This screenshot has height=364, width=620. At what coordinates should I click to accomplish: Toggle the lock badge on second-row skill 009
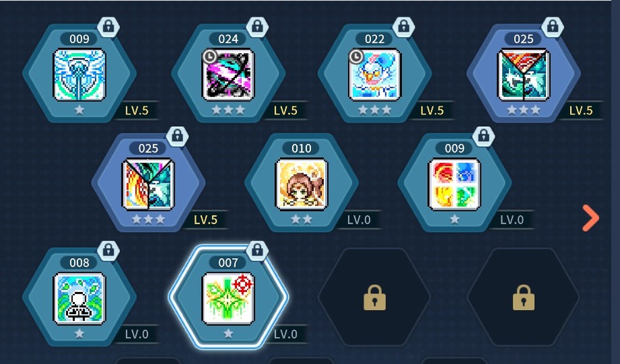pos(484,136)
